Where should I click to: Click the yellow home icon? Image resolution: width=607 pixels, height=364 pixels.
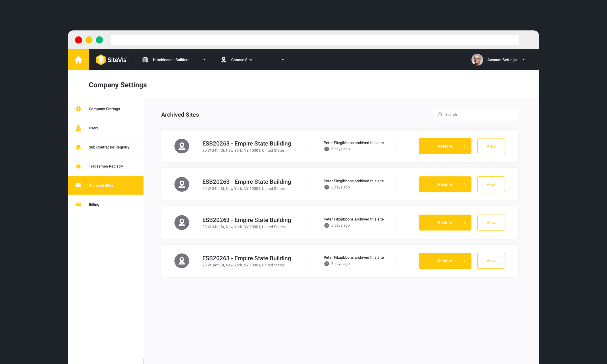point(78,60)
